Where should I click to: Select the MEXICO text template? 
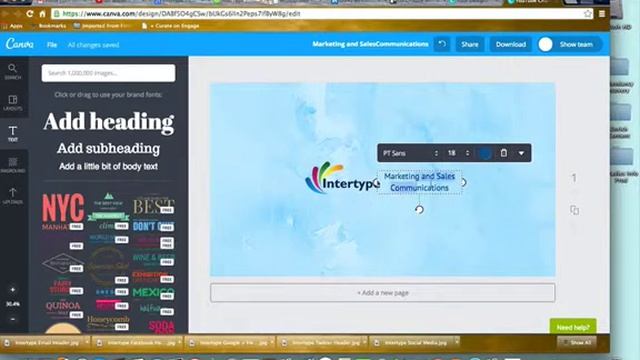pos(153,292)
